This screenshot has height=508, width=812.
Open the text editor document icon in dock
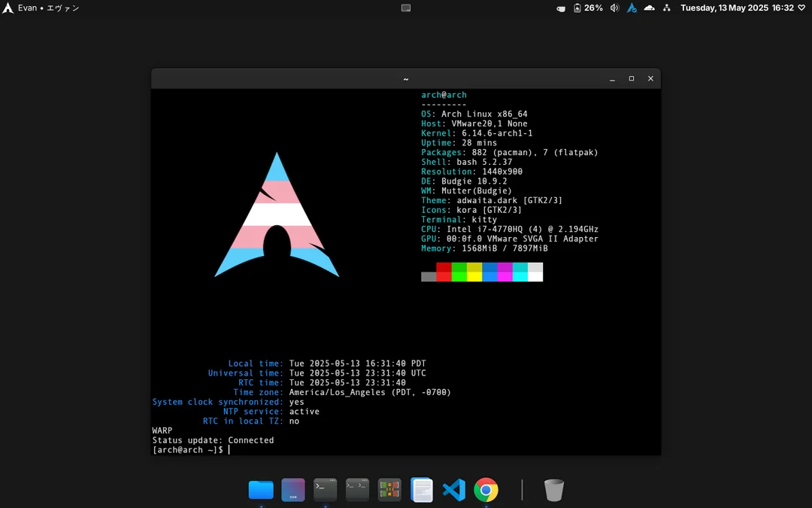[422, 490]
